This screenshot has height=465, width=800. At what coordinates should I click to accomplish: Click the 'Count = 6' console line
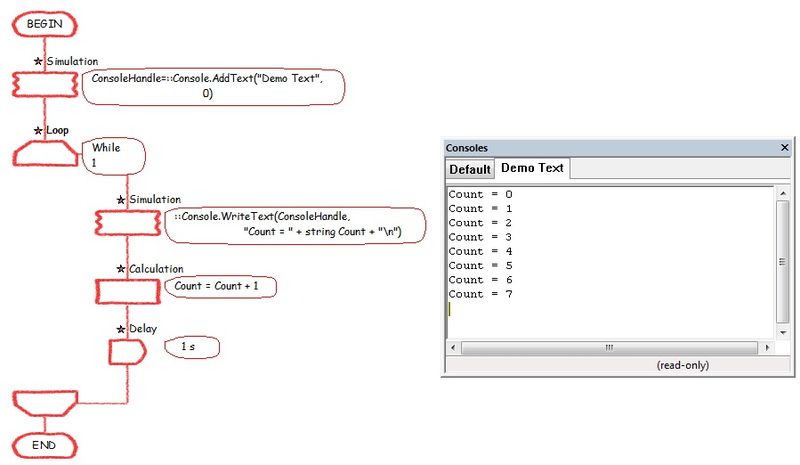481,280
